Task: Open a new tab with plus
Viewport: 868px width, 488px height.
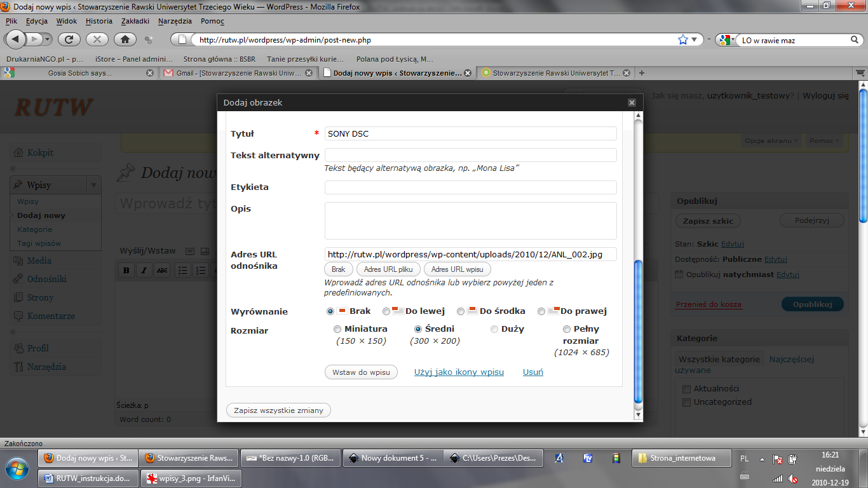Action: pos(641,73)
